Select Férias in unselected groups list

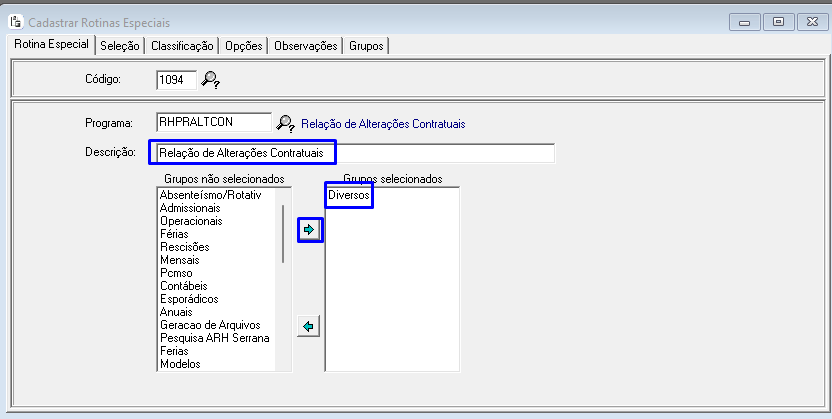pyautogui.click(x=173, y=234)
